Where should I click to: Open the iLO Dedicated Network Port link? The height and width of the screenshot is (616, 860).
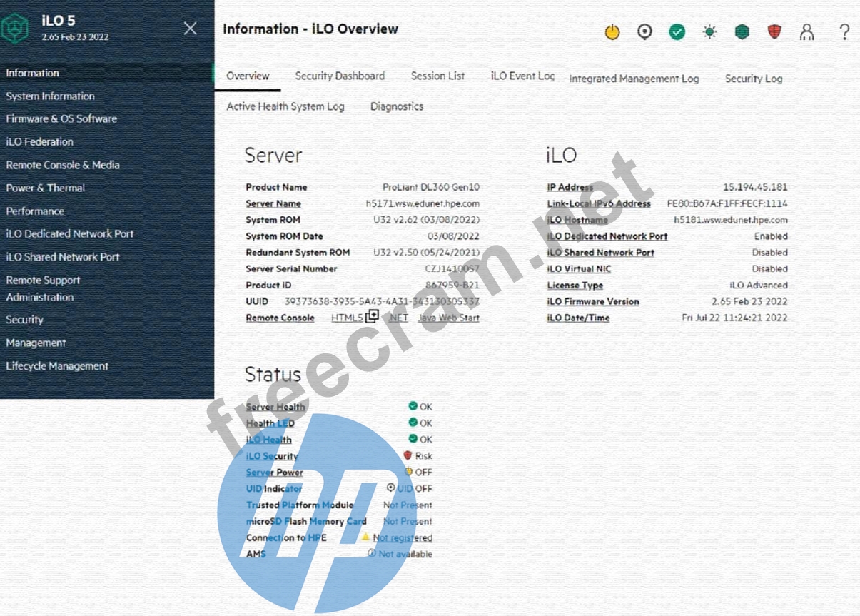pos(607,236)
